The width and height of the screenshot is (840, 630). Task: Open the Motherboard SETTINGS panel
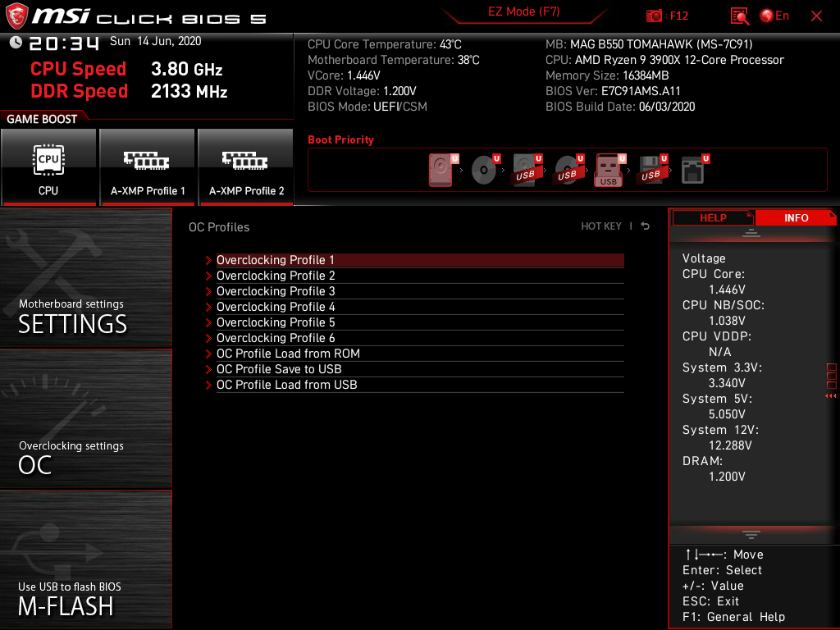[x=86, y=277]
